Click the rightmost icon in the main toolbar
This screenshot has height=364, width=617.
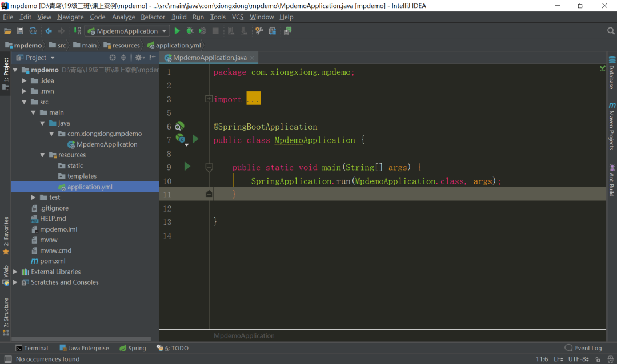[x=287, y=31]
